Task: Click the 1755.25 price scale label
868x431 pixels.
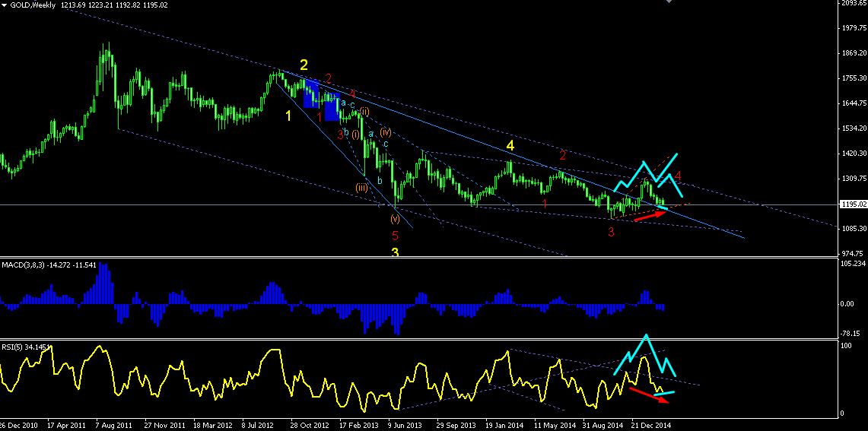Action: tap(853, 78)
